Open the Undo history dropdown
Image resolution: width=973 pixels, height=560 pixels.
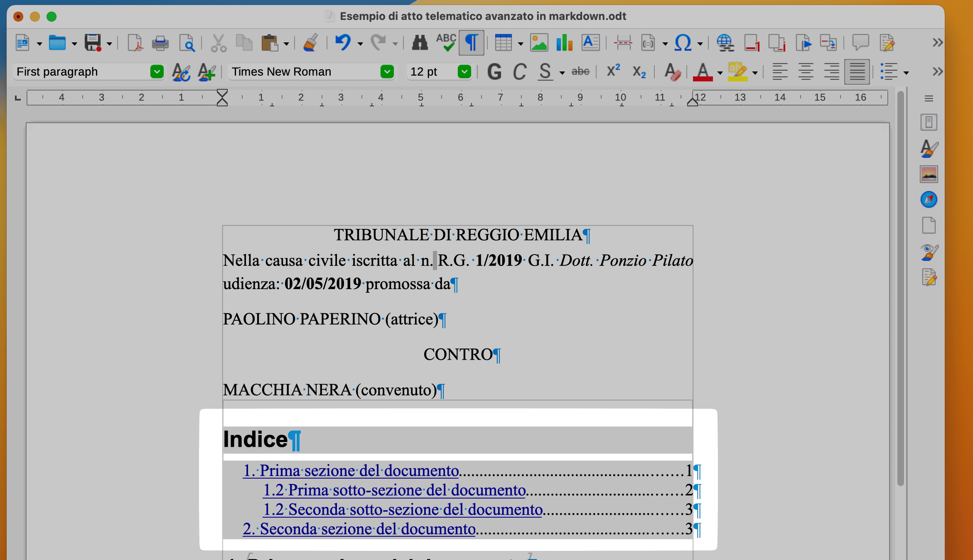[x=360, y=44]
